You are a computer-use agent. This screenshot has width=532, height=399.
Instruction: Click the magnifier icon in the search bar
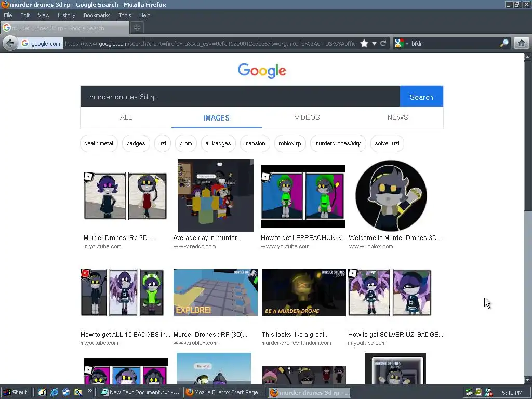(x=504, y=44)
